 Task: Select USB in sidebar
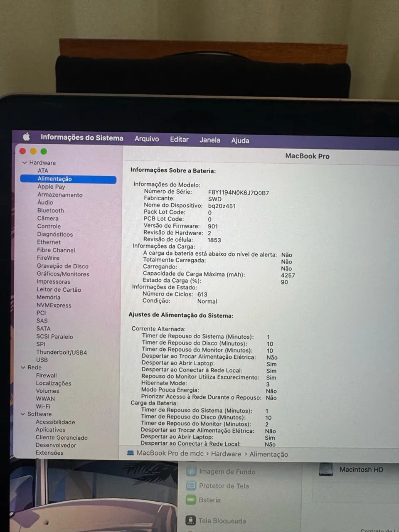42,360
